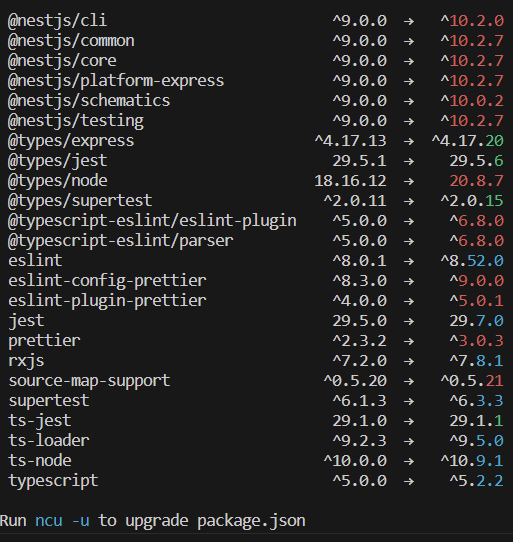Viewport: 513px width, 542px height.
Task: Select new version ^10.9.1 for ts-node
Action: 472,461
